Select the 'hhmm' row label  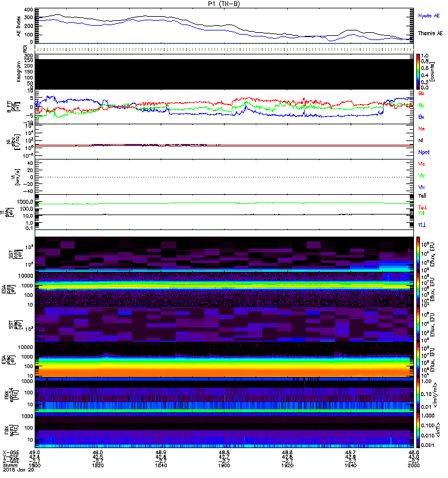pos(10,465)
